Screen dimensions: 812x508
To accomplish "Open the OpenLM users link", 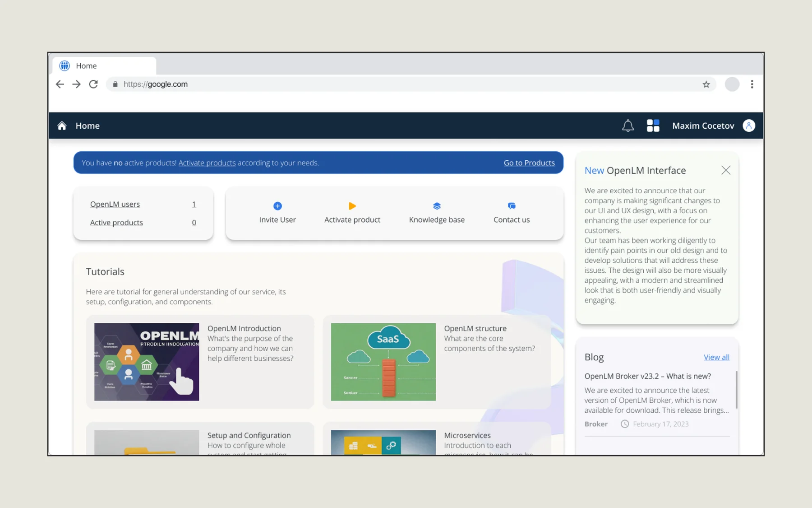I will tap(115, 204).
